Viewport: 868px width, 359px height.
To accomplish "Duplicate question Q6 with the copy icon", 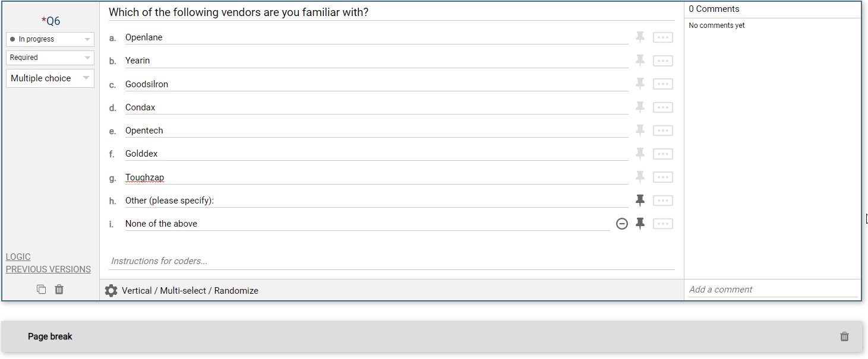I will [41, 290].
